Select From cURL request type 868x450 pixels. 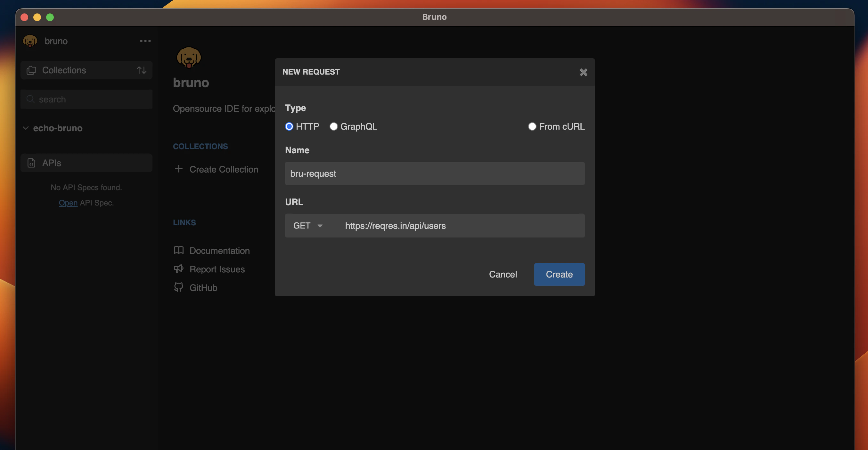(532, 126)
